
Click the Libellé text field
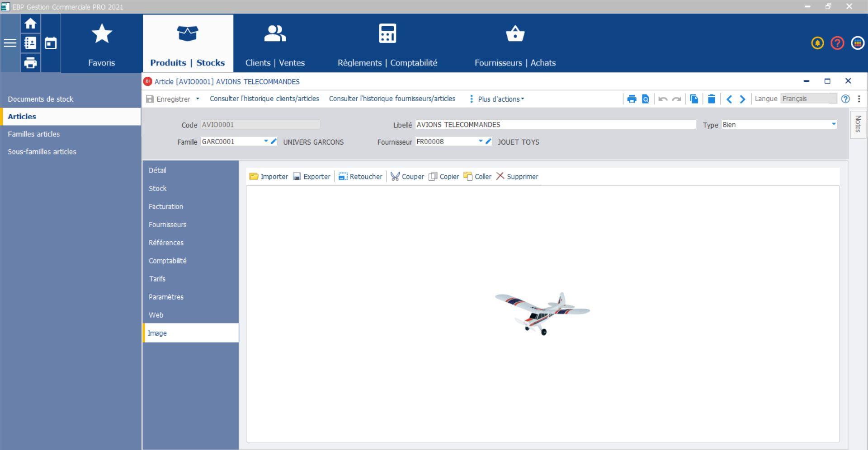[555, 125]
